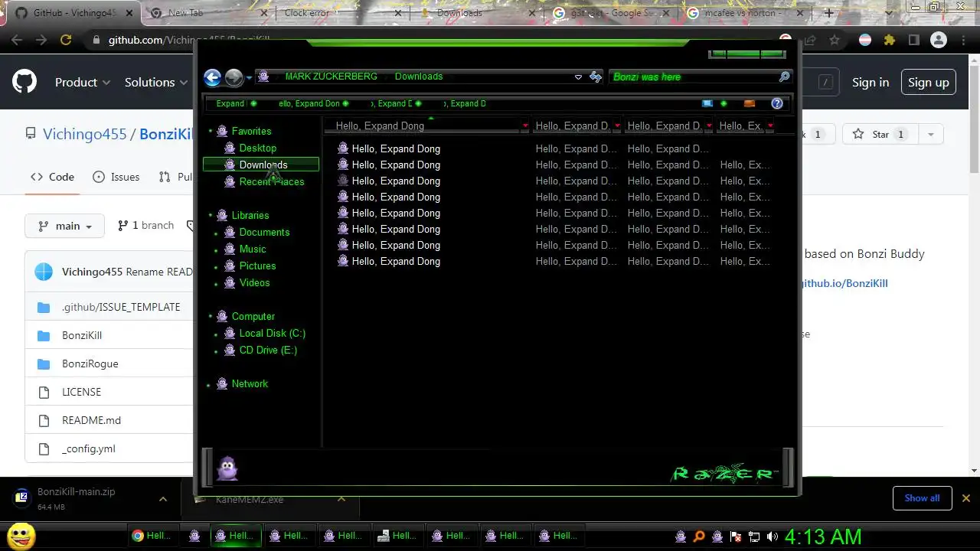
Task: Click Chrome's back arrow
Action: [x=17, y=41]
